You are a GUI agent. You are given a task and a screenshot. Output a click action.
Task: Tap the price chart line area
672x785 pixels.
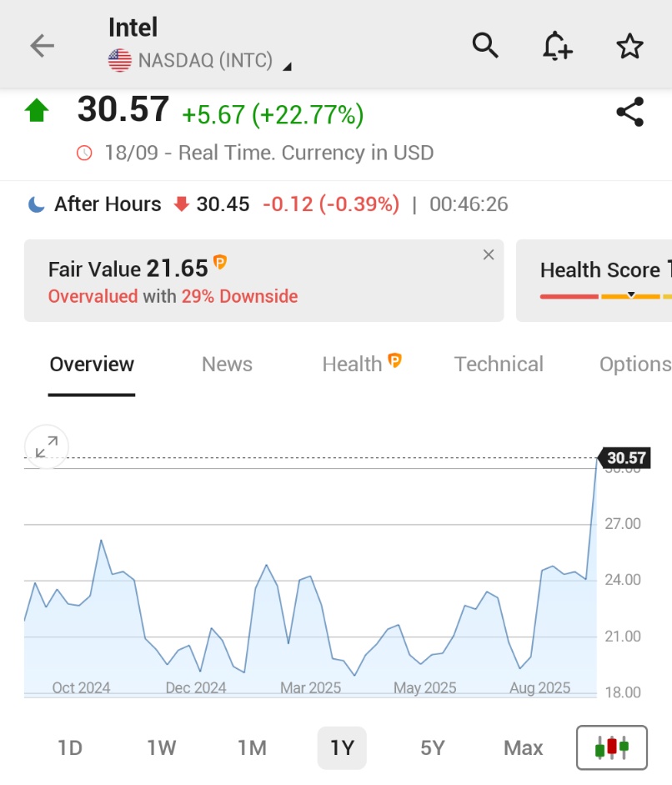click(310, 576)
